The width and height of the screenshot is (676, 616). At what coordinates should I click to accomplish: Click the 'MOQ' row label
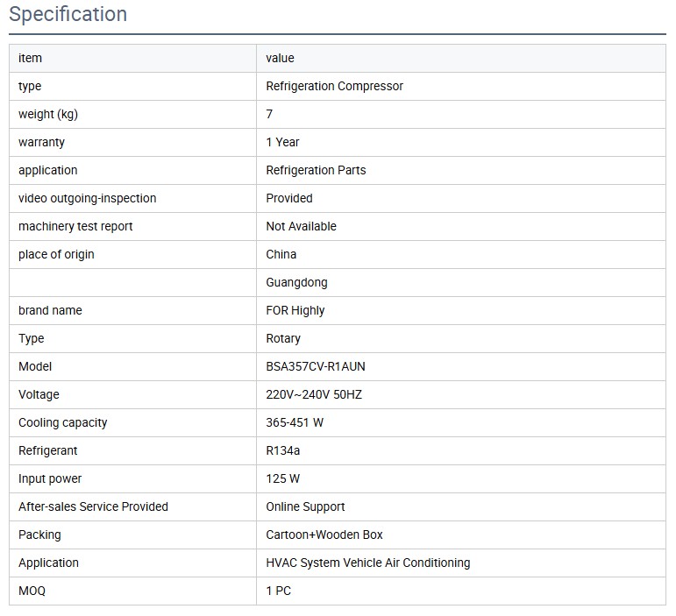pyautogui.click(x=32, y=591)
